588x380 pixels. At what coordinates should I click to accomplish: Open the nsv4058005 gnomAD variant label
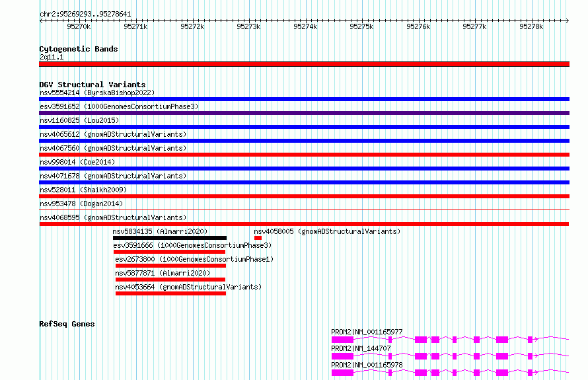pos(327,231)
